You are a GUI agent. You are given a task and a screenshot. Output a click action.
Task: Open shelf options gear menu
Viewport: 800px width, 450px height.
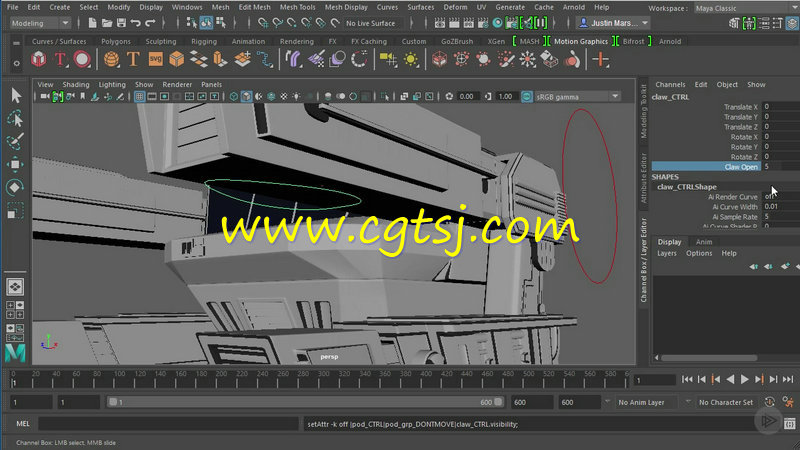(16, 64)
